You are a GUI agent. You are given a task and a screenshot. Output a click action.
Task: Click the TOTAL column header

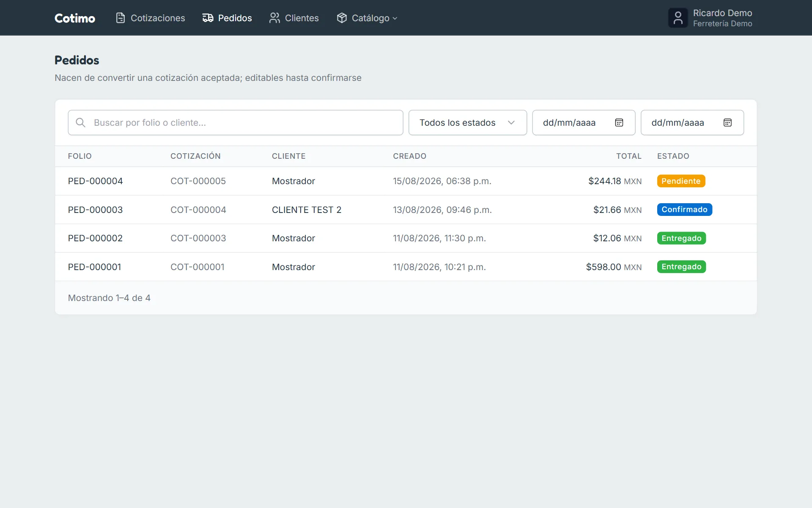pos(629,156)
